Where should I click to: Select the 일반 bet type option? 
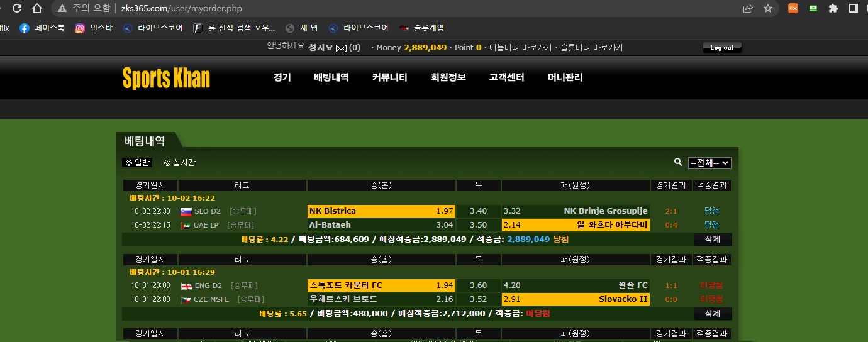(x=137, y=163)
